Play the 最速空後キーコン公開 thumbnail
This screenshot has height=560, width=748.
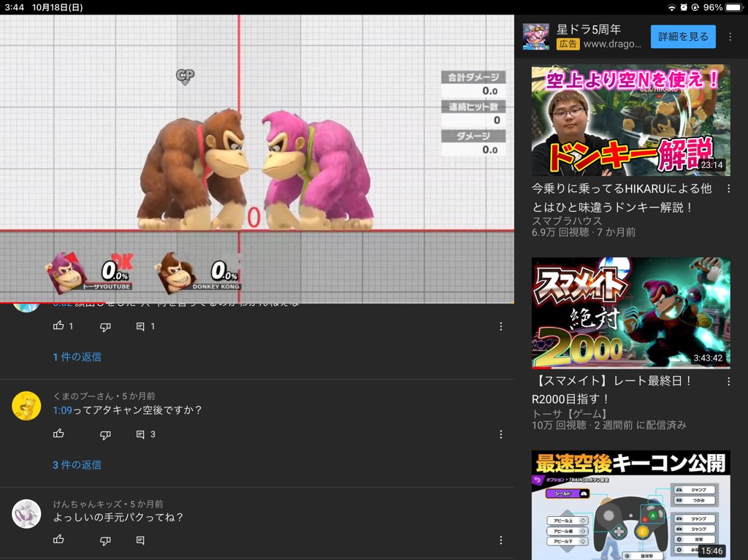[x=630, y=505]
